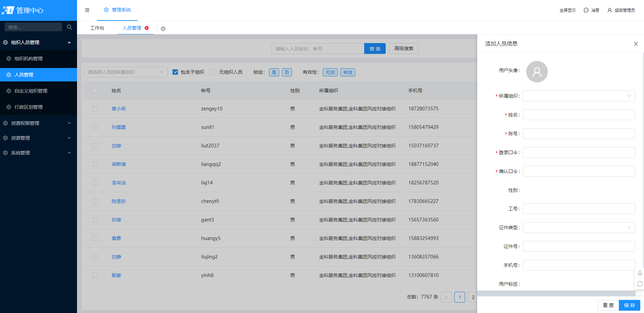Check the row checkbox for 陈昱彤

95,201
